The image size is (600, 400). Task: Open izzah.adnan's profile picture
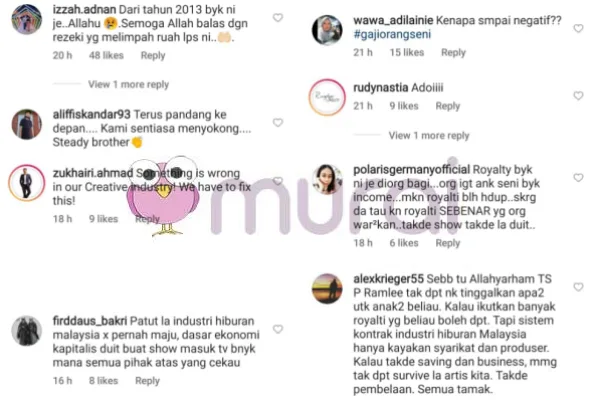26,19
